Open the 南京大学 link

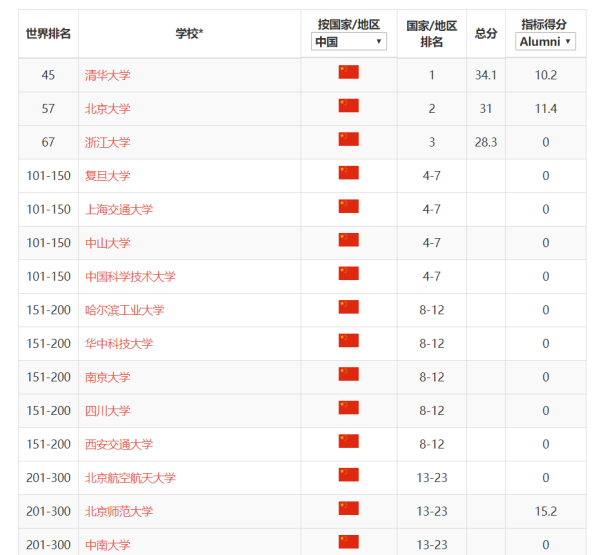108,377
